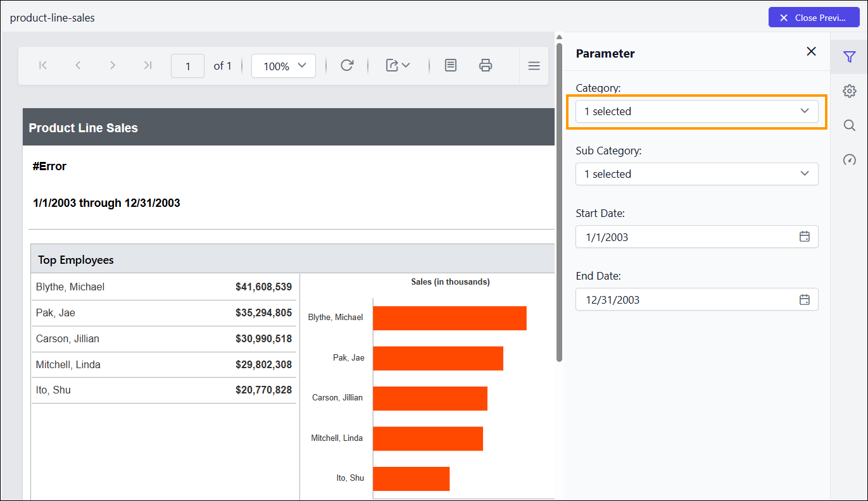
Task: Open the Start Date calendar picker
Action: 804,236
